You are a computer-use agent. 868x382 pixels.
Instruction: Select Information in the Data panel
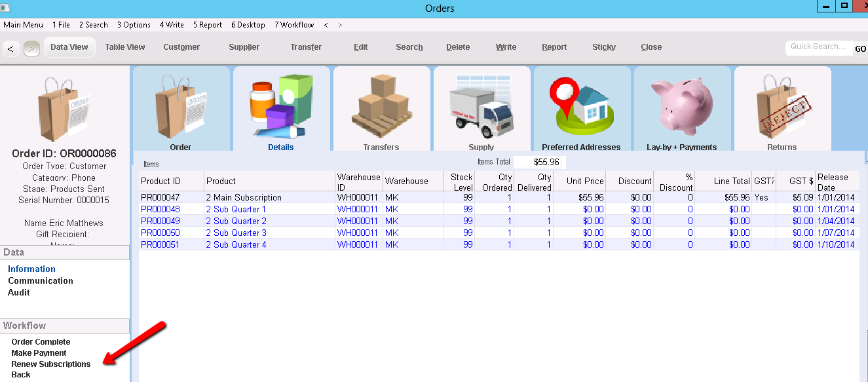[x=31, y=269]
